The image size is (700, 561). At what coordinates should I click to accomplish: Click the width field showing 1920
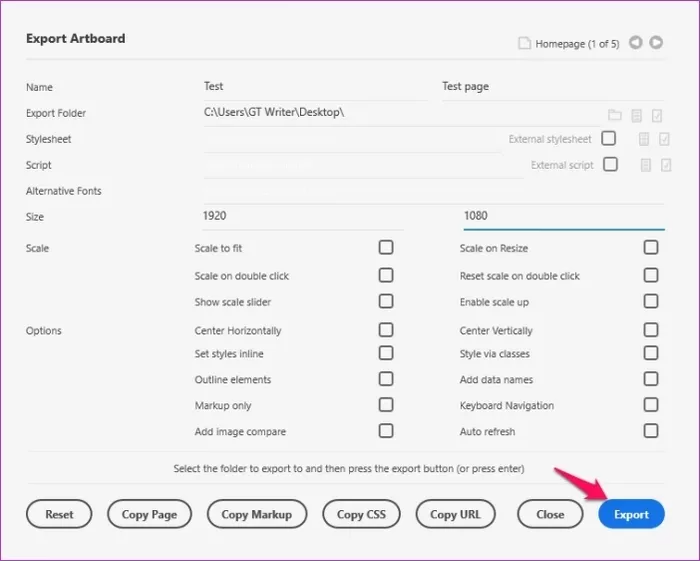click(302, 216)
